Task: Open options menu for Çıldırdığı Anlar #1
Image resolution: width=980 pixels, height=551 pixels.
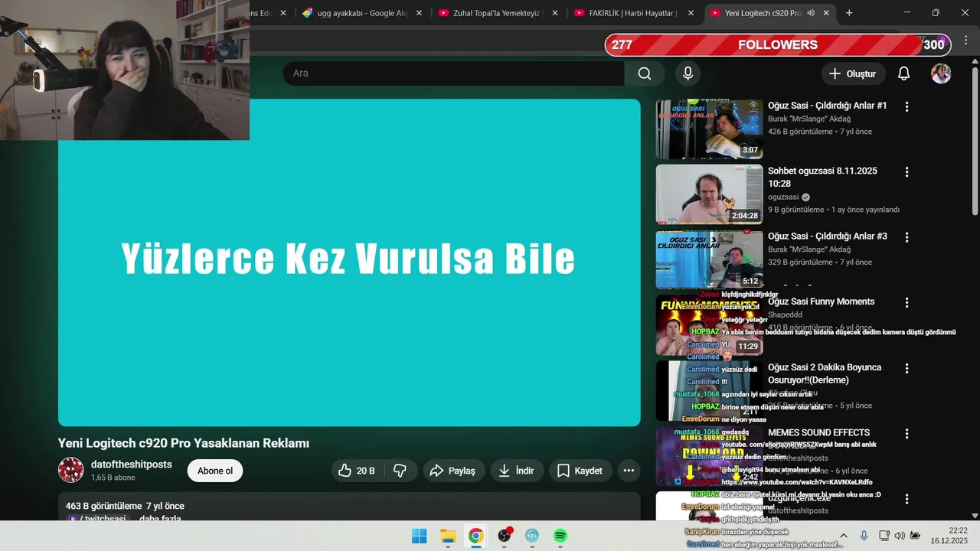Action: 906,107
